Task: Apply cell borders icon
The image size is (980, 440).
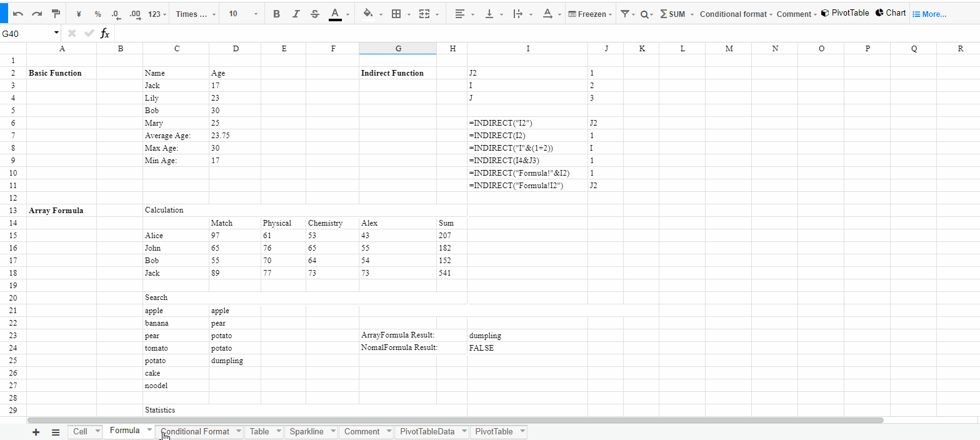Action: (396, 14)
